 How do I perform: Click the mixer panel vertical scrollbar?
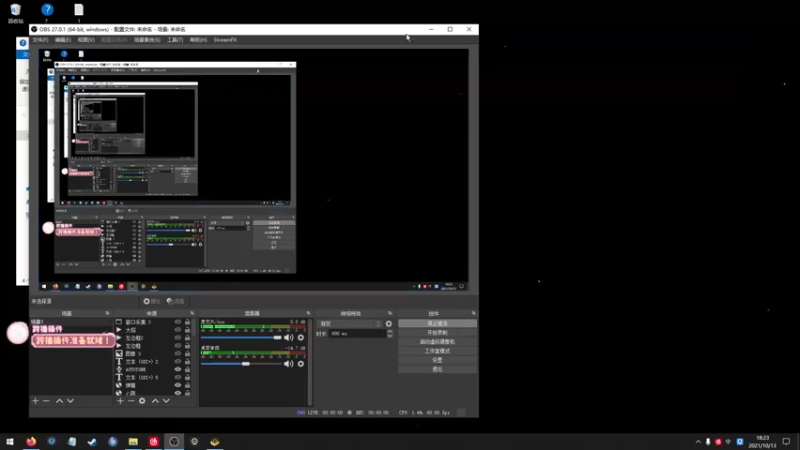point(310,361)
